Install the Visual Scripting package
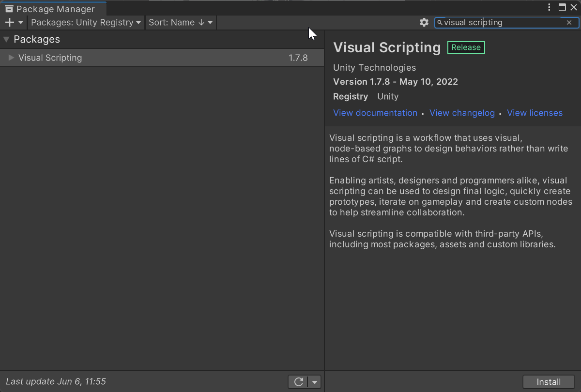 click(549, 382)
